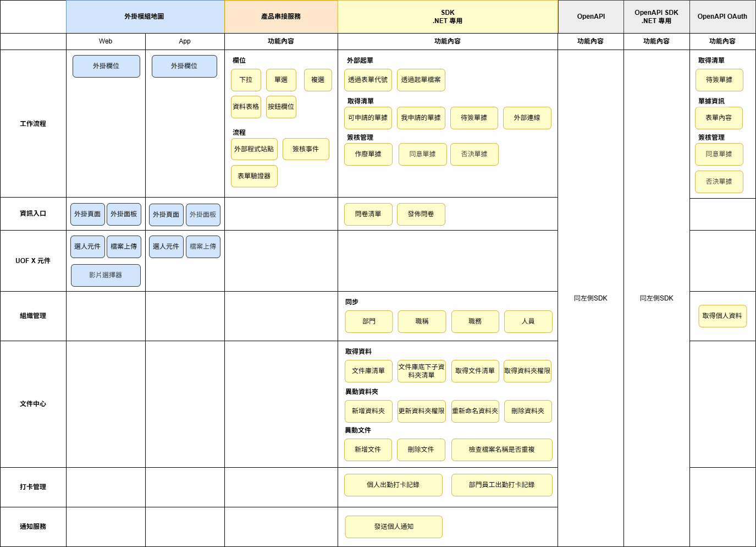Image resolution: width=756 pixels, height=547 pixels.
Task: Click the 部門員工出勤打卡記錄 box
Action: pyautogui.click(x=501, y=485)
